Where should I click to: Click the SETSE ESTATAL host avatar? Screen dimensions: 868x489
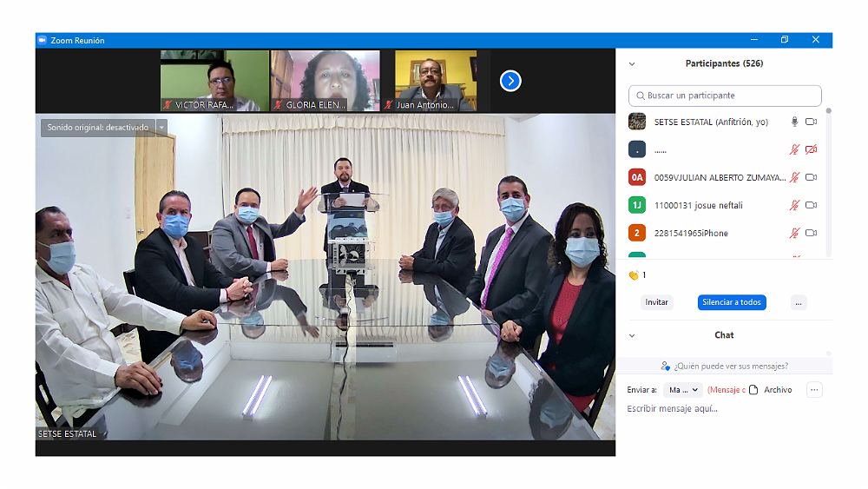click(637, 122)
